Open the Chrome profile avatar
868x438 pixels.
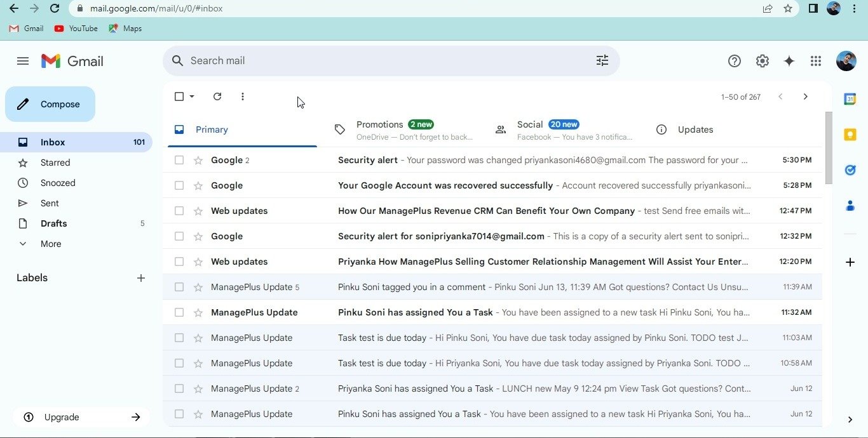pos(834,8)
